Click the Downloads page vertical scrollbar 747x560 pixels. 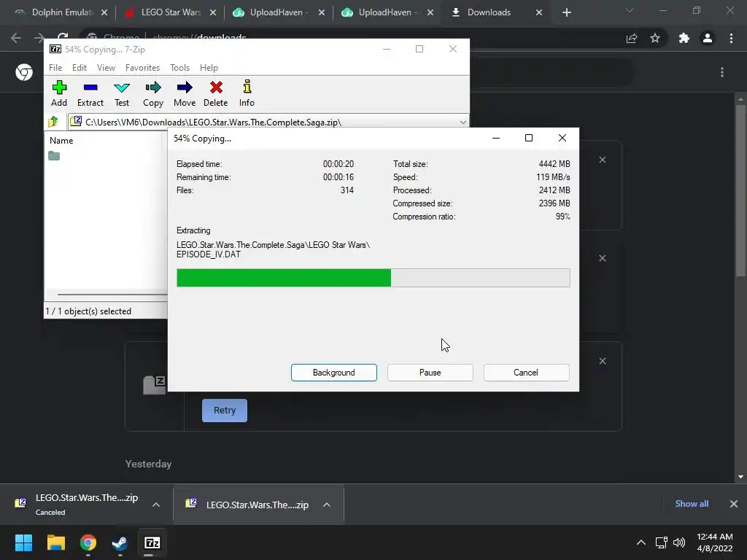(x=740, y=190)
